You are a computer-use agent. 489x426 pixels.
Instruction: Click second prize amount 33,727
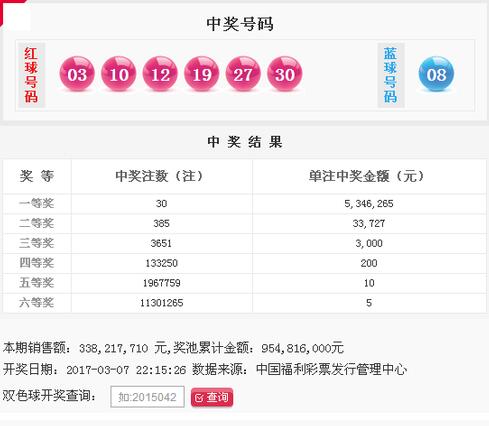tap(369, 223)
